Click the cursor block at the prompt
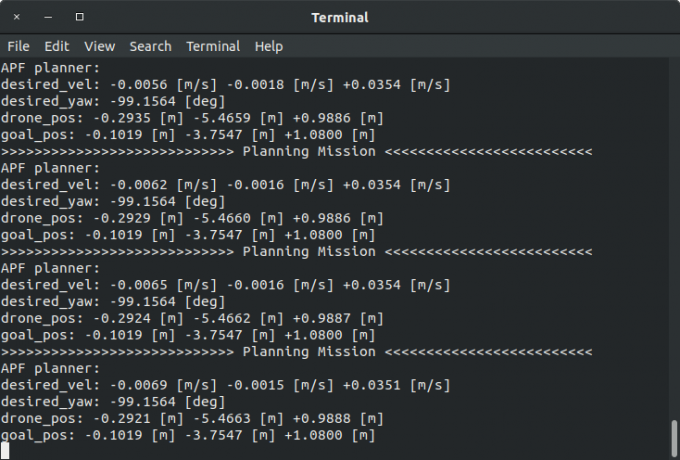680x460 pixels. (5, 451)
